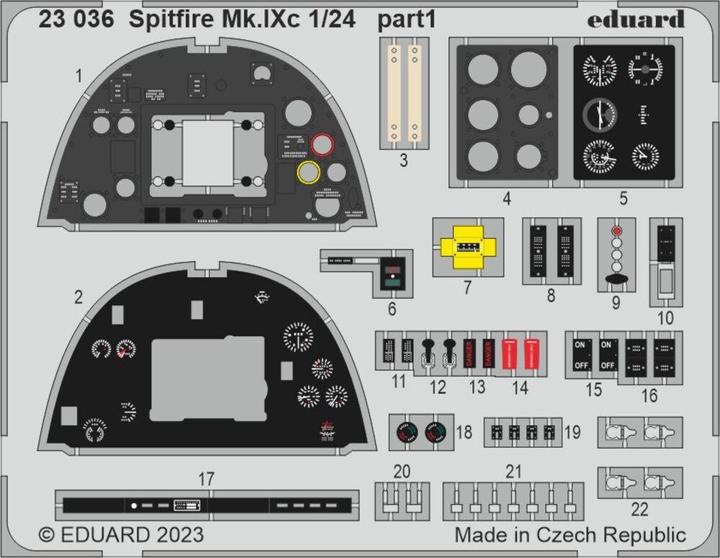The height and width of the screenshot is (558, 720).
Task: Click the left round dial of part 18
Action: click(407, 432)
